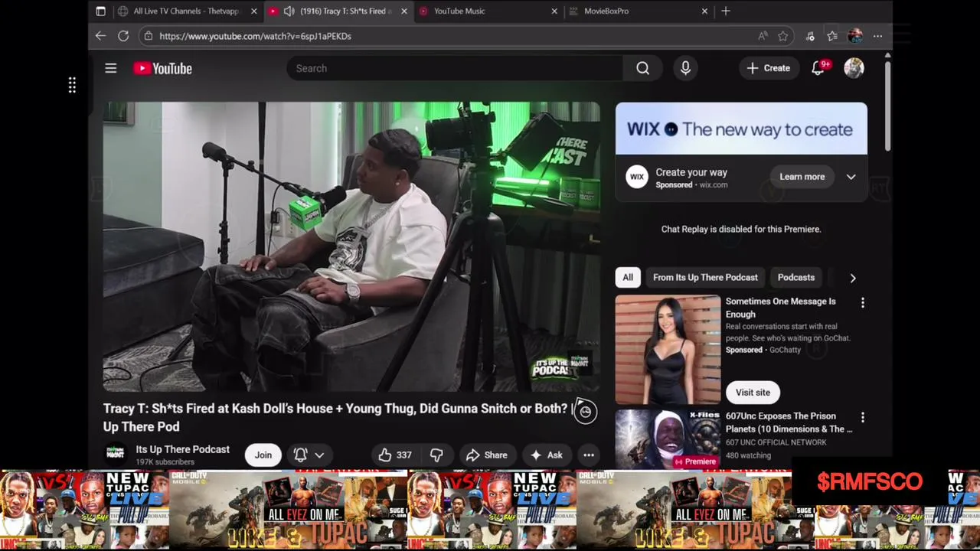Image resolution: width=980 pixels, height=551 pixels.
Task: Open browser Settings and more ellipsis
Action: pos(877,36)
